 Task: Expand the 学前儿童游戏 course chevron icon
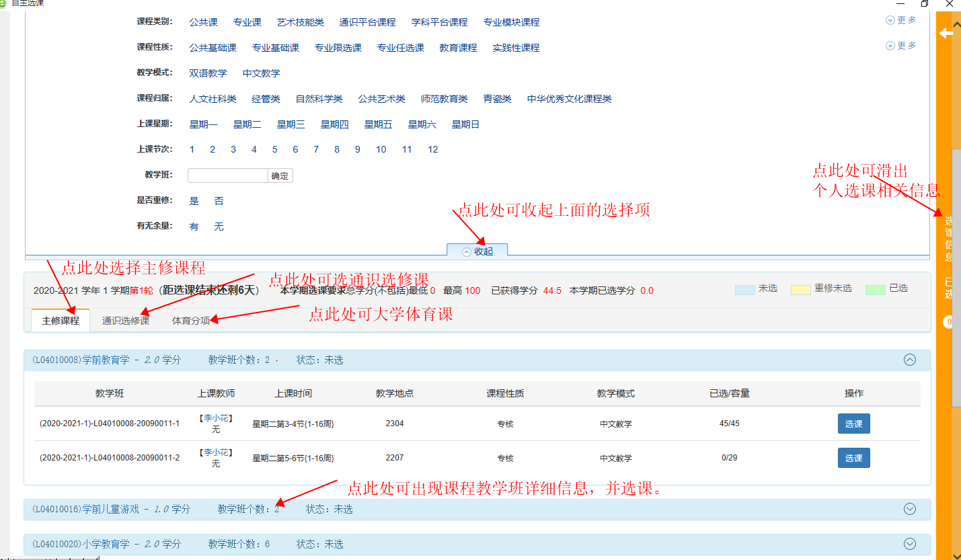(909, 509)
